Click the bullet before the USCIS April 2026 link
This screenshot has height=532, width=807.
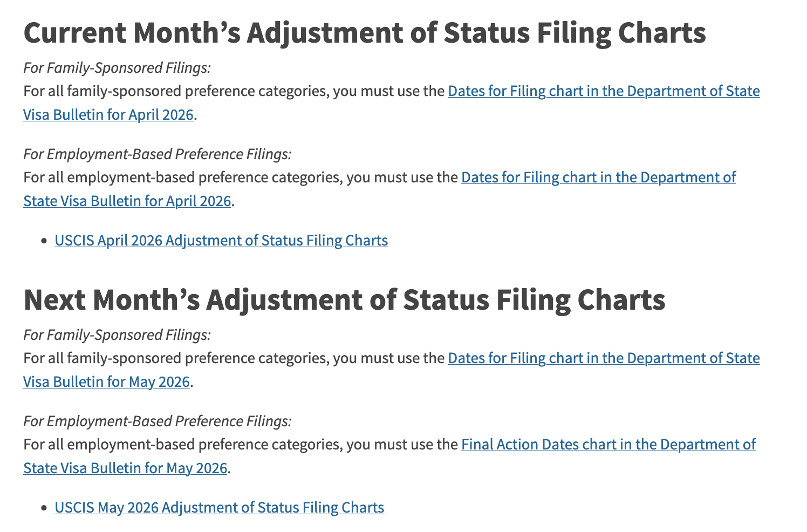44,241
